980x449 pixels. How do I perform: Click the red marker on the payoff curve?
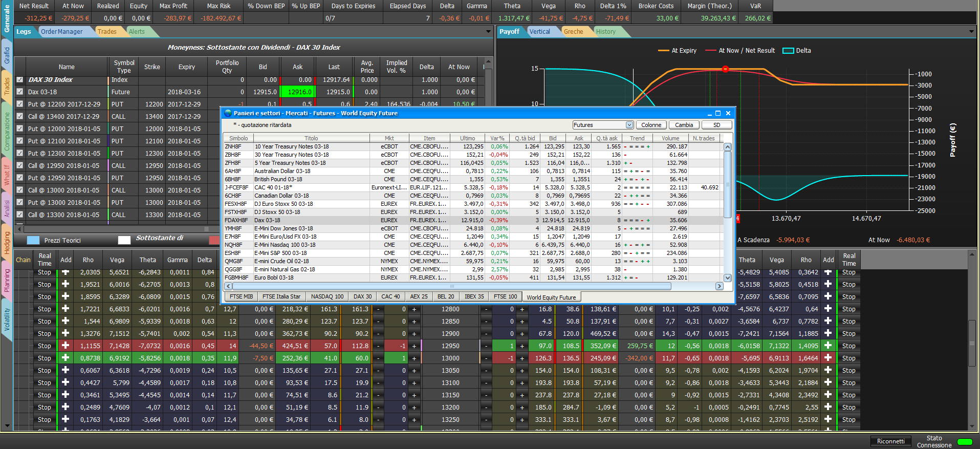click(x=725, y=69)
